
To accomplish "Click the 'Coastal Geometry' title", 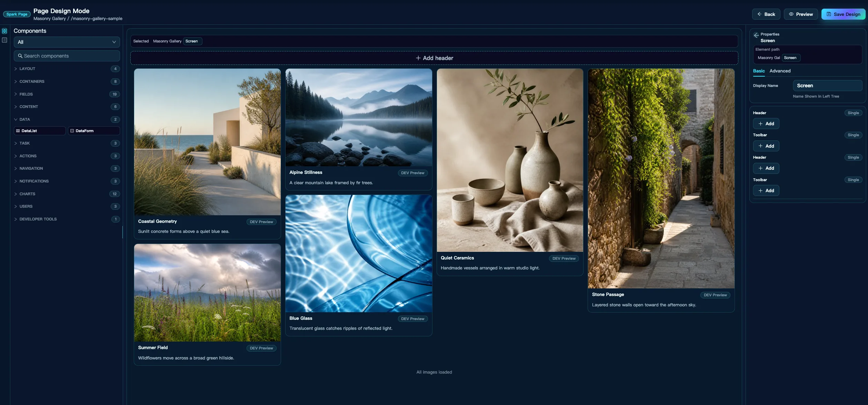I will point(157,221).
